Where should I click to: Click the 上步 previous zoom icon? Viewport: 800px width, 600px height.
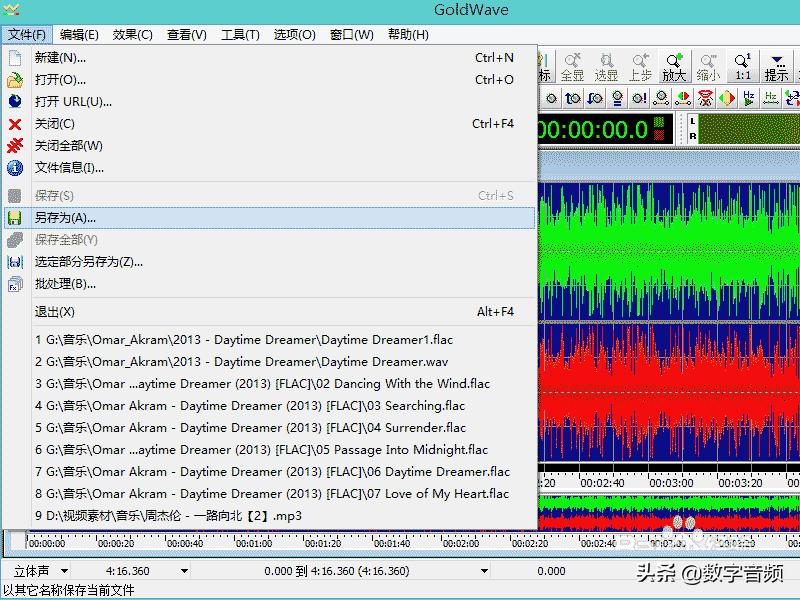coord(639,68)
